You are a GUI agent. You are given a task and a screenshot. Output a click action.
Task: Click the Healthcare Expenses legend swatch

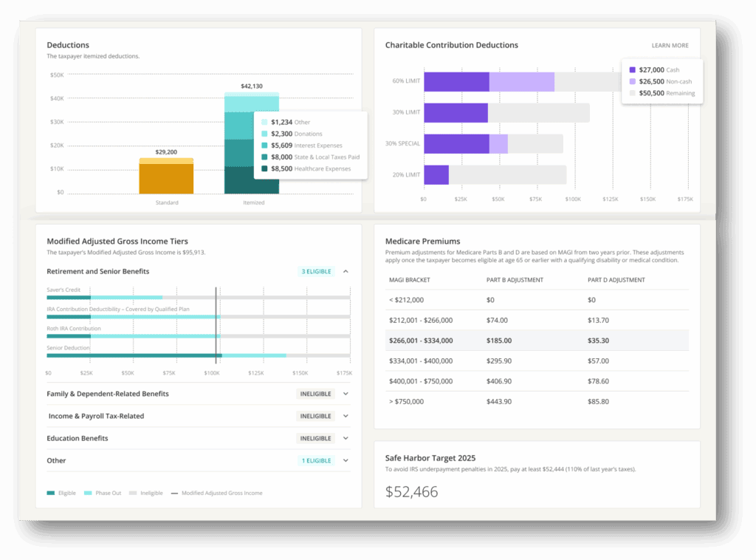tap(264, 168)
